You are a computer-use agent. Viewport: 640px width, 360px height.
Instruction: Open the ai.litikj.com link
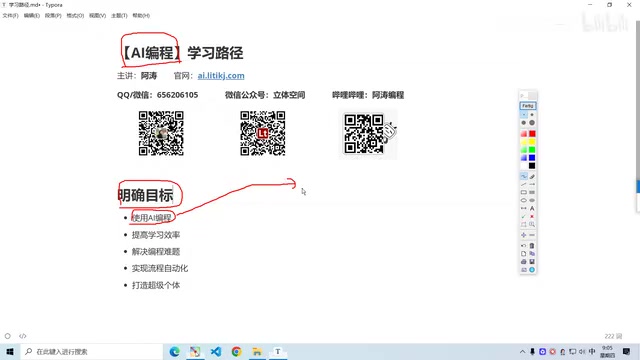tap(221, 76)
